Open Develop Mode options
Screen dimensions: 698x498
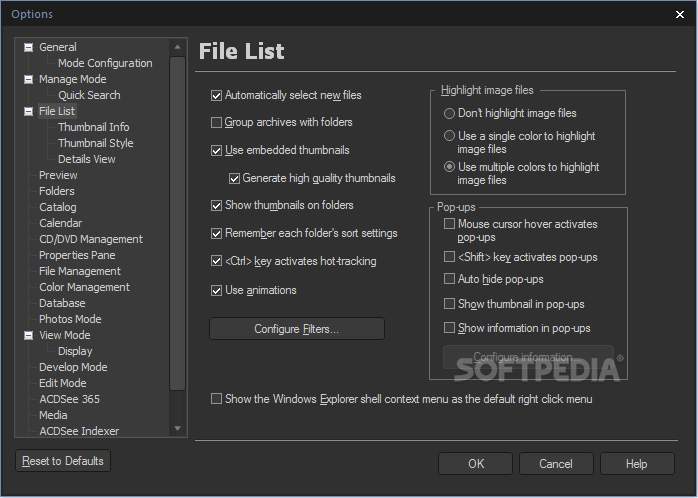[73, 368]
